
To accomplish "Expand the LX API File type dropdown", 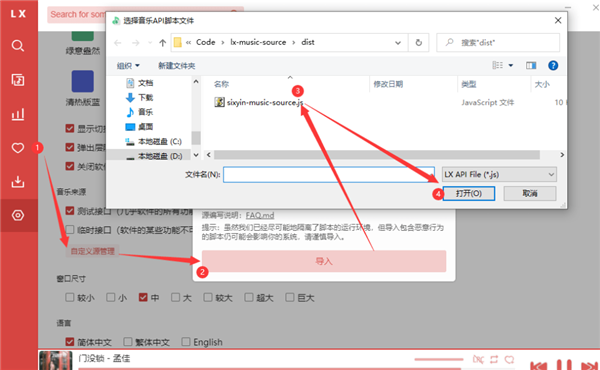I will click(x=499, y=174).
